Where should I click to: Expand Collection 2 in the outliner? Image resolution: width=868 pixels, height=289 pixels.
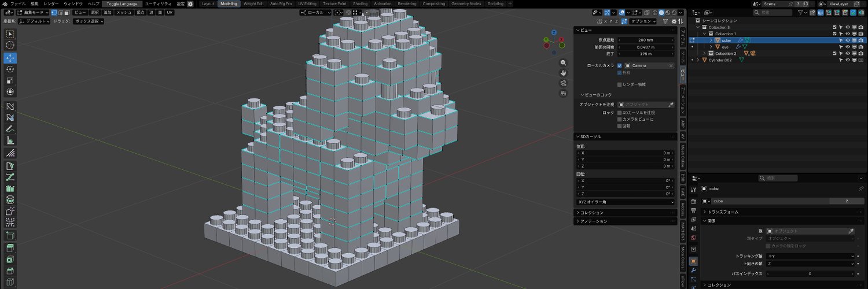pos(705,54)
